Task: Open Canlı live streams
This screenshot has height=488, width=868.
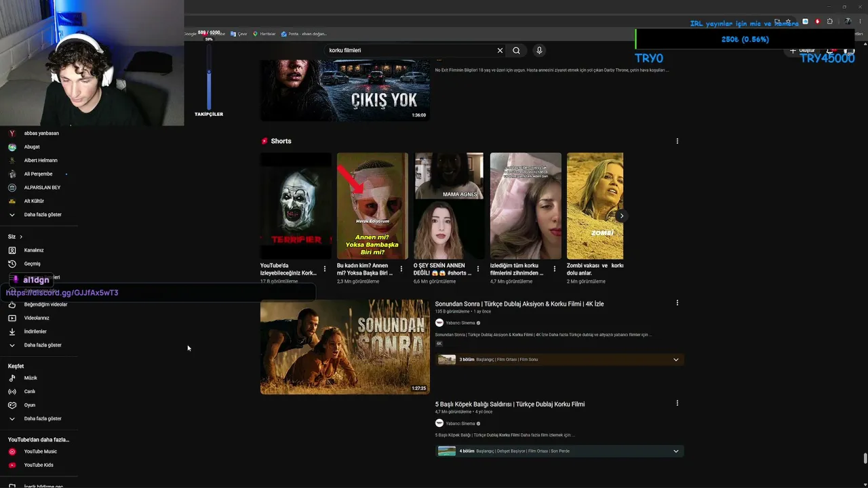Action: click(29, 391)
